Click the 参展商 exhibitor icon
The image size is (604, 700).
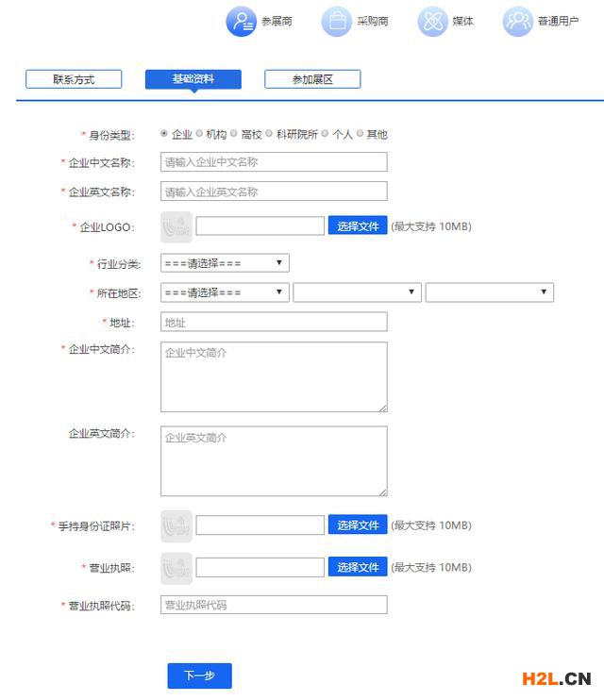(242, 21)
